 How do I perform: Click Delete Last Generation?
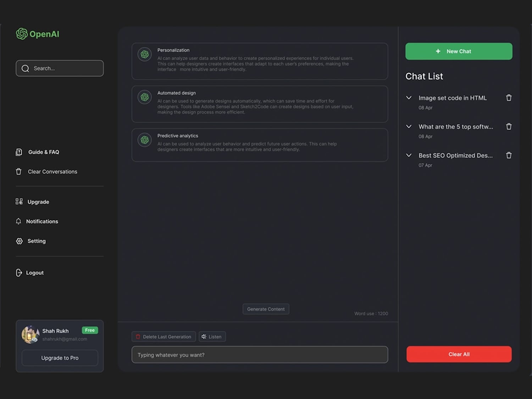coord(164,337)
